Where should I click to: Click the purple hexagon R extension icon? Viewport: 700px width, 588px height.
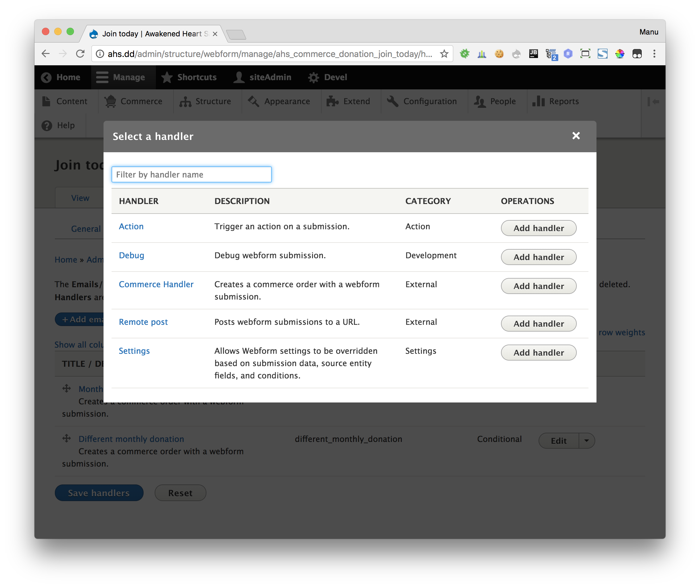[568, 54]
